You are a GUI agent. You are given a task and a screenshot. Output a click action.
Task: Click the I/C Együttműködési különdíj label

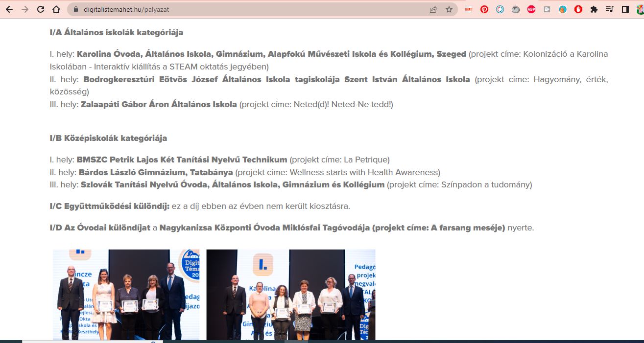pyautogui.click(x=110, y=206)
